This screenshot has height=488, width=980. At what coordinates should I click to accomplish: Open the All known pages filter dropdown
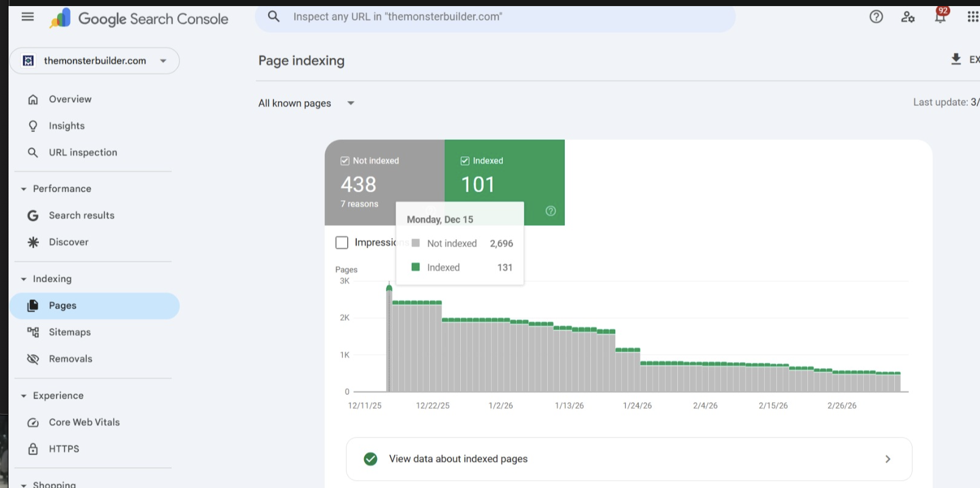point(306,103)
